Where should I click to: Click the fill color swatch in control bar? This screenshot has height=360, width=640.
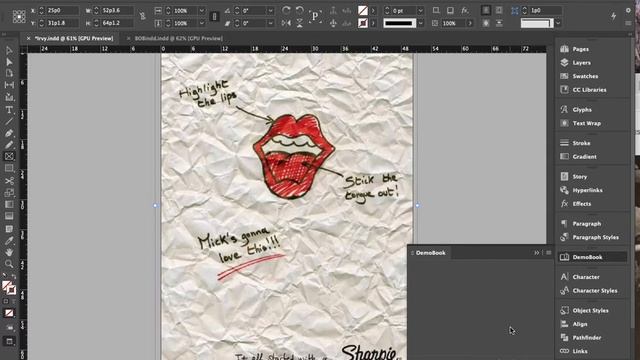click(x=362, y=11)
